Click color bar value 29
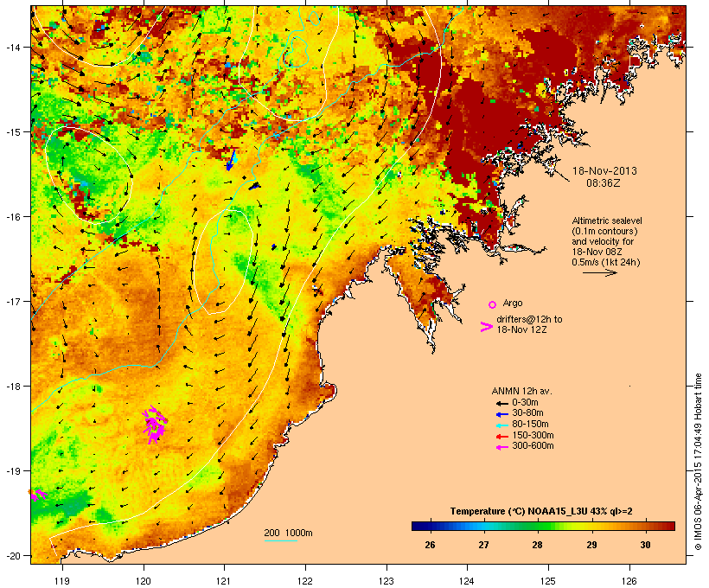Screen dimensions: 709x588 tap(591, 545)
